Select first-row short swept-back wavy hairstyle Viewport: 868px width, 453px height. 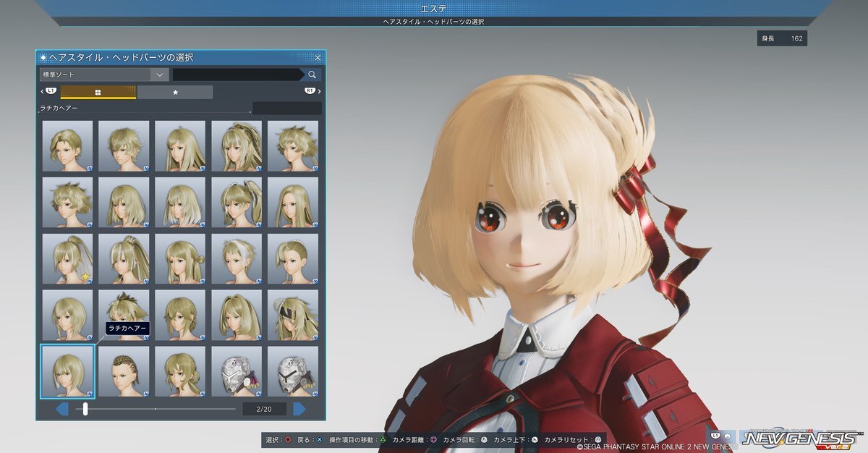click(x=67, y=146)
